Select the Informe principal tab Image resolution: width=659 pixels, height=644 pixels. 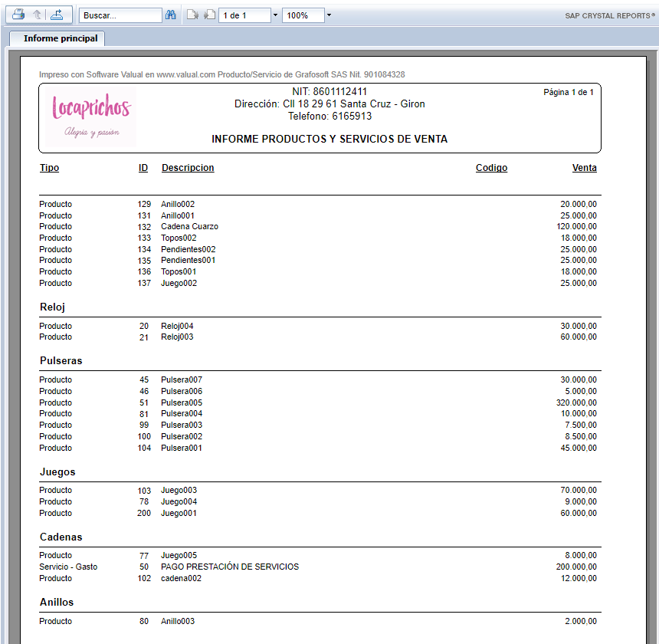click(x=57, y=38)
